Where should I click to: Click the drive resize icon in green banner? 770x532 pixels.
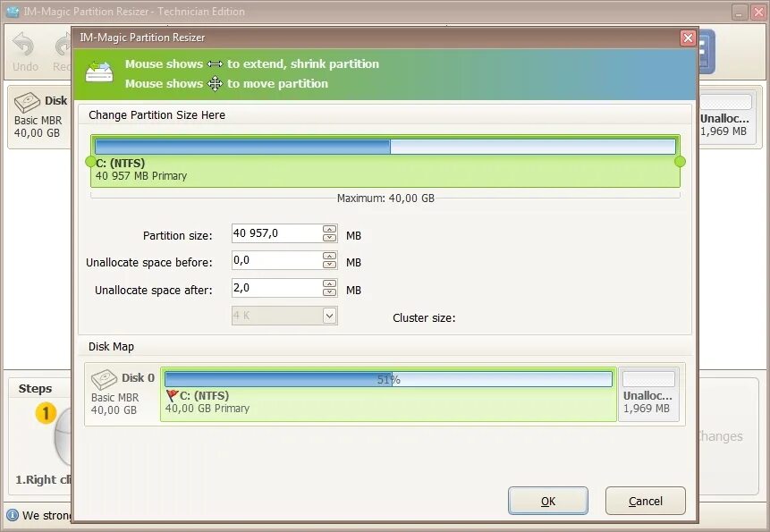click(x=99, y=72)
